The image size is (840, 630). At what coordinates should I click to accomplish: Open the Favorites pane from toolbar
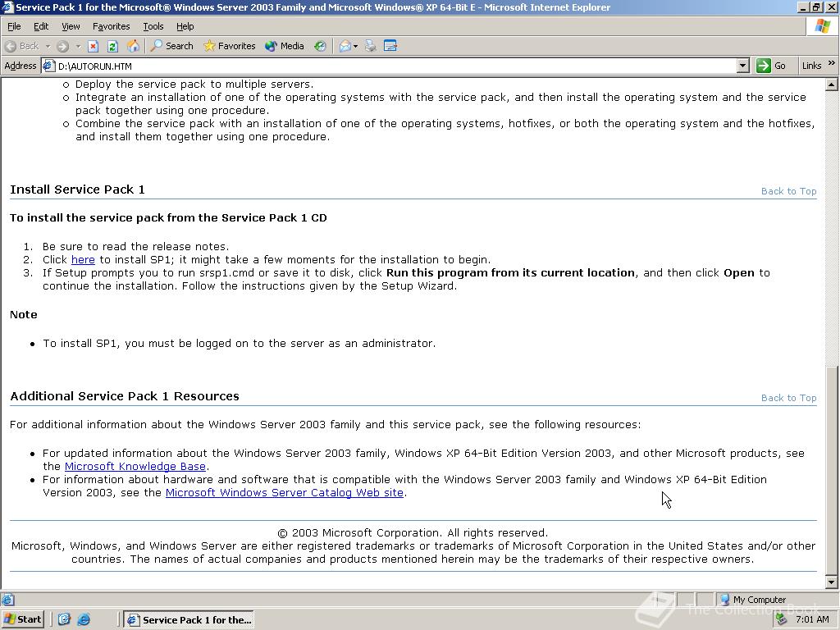230,46
